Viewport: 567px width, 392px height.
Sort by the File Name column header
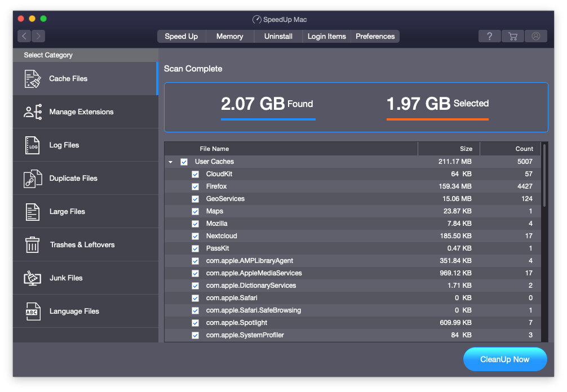pyautogui.click(x=291, y=149)
